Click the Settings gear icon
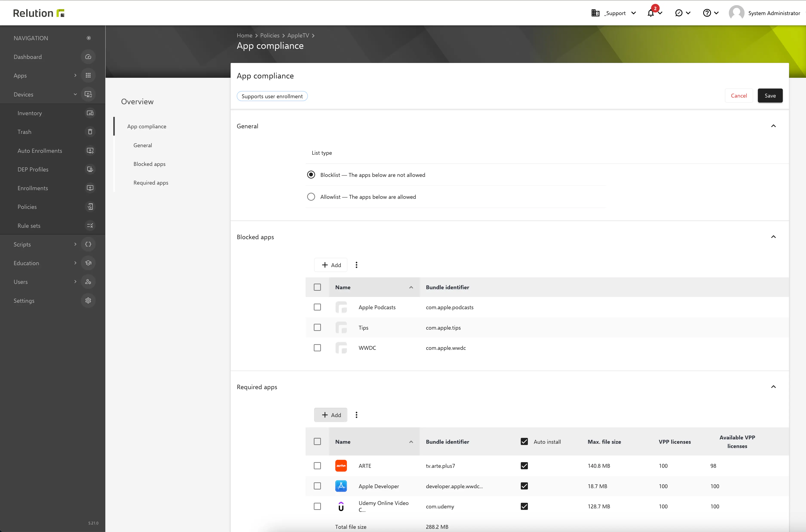 click(88, 300)
